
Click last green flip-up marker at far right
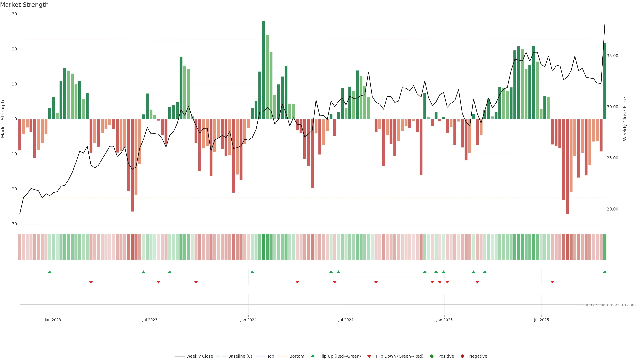605,272
